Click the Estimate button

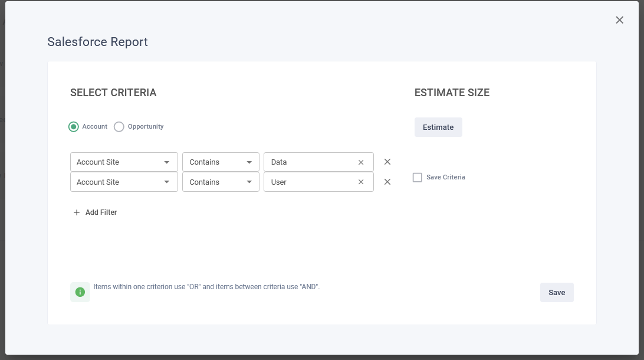[x=438, y=127]
